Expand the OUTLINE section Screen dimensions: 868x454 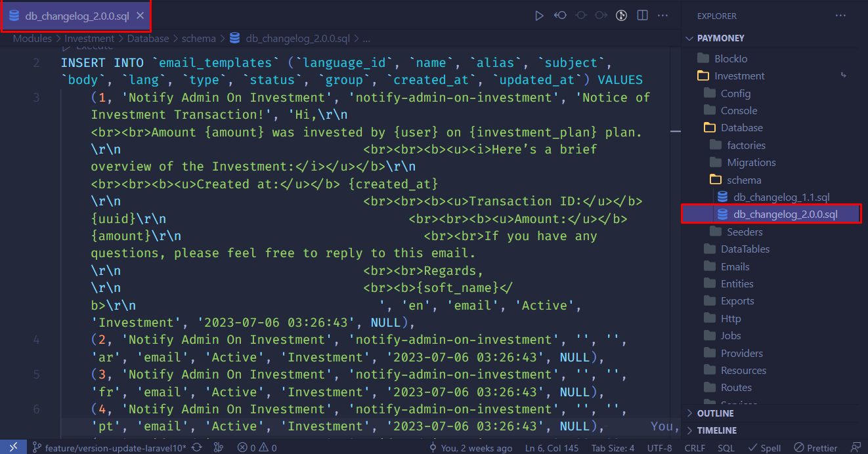tap(714, 413)
